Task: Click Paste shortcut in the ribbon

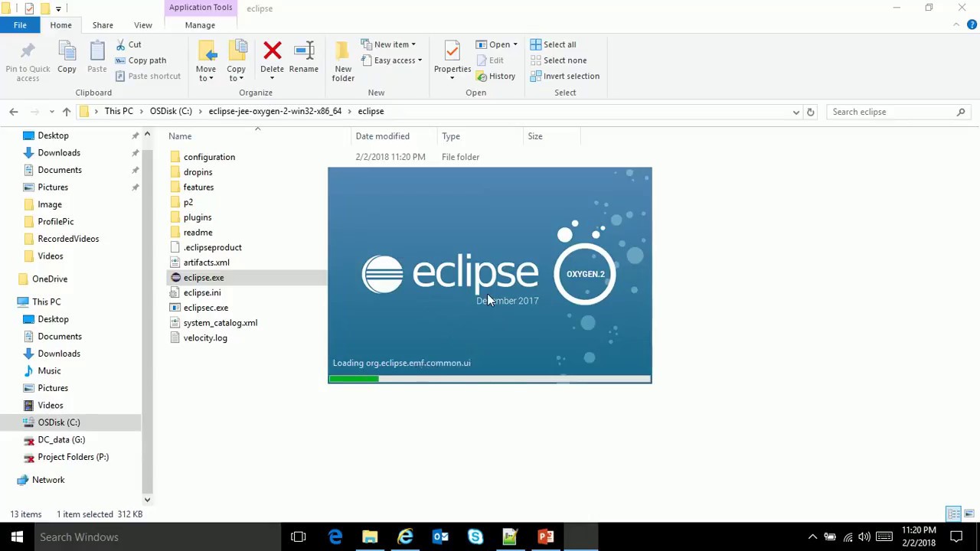Action: [x=148, y=76]
